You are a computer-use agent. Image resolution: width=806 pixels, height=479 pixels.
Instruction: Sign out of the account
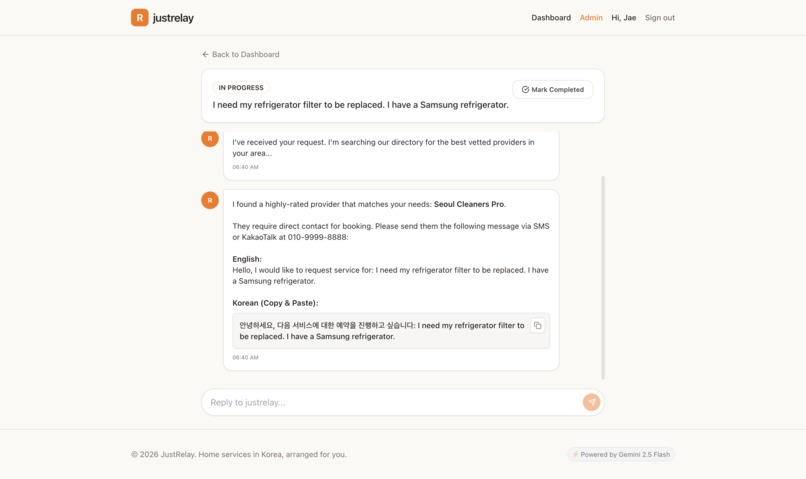(x=660, y=17)
